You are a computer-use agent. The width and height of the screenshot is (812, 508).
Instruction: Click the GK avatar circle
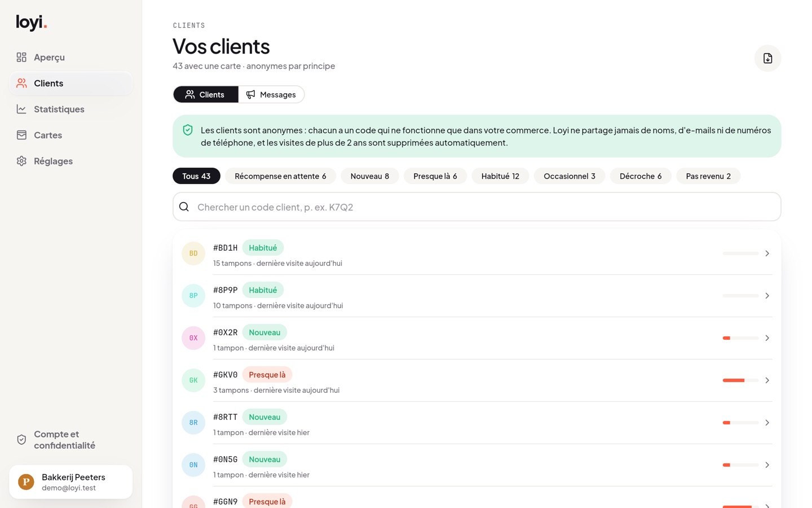click(x=193, y=380)
